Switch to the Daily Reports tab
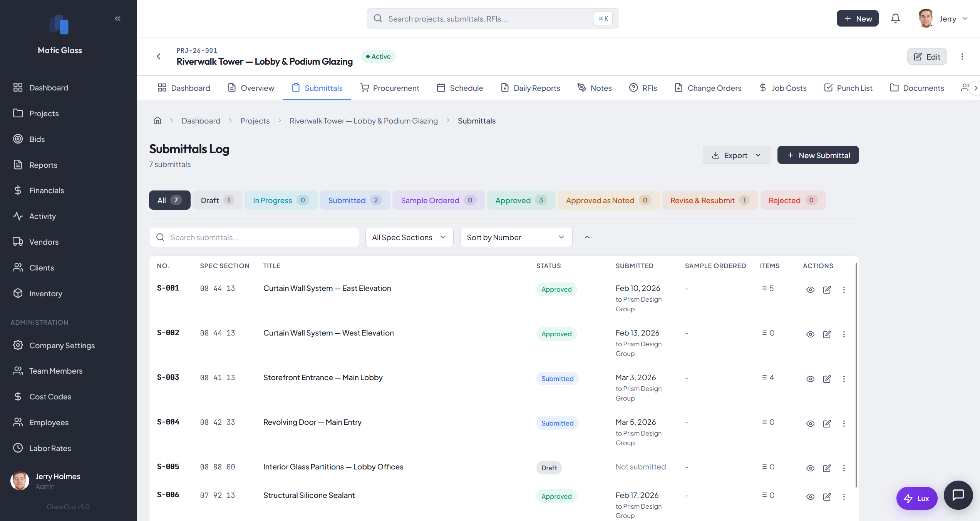The width and height of the screenshot is (980, 521). click(x=530, y=88)
